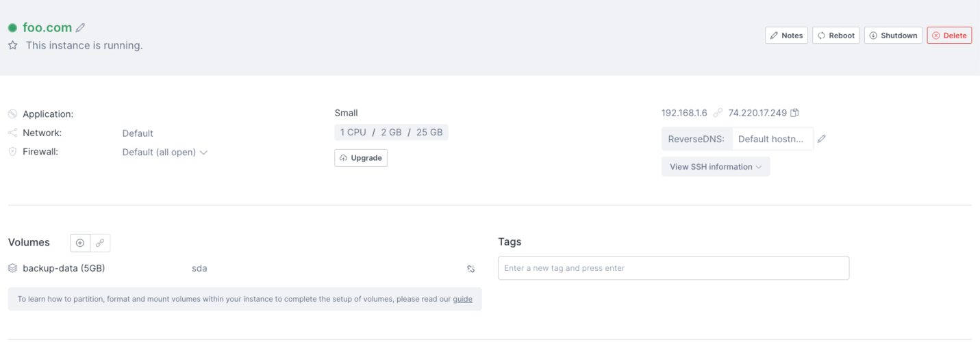Click the link icon beside 192.168.1.6
This screenshot has height=342, width=980.
point(718,113)
